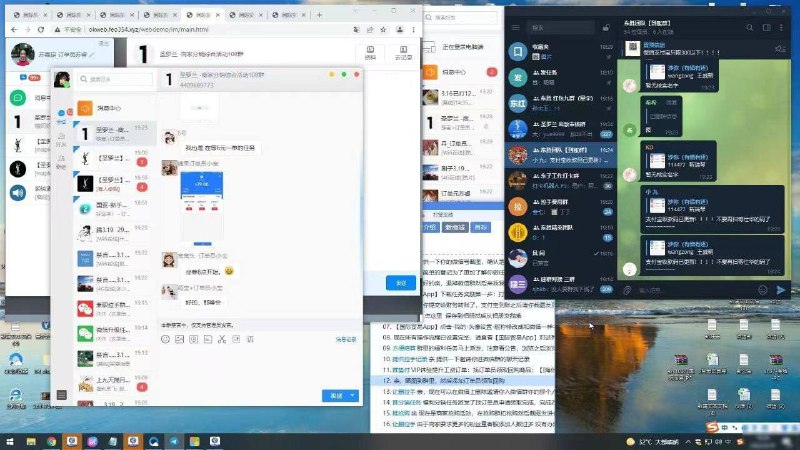800x450 pixels.
Task: Open the dropdown arrow on the send button
Action: click(x=353, y=395)
